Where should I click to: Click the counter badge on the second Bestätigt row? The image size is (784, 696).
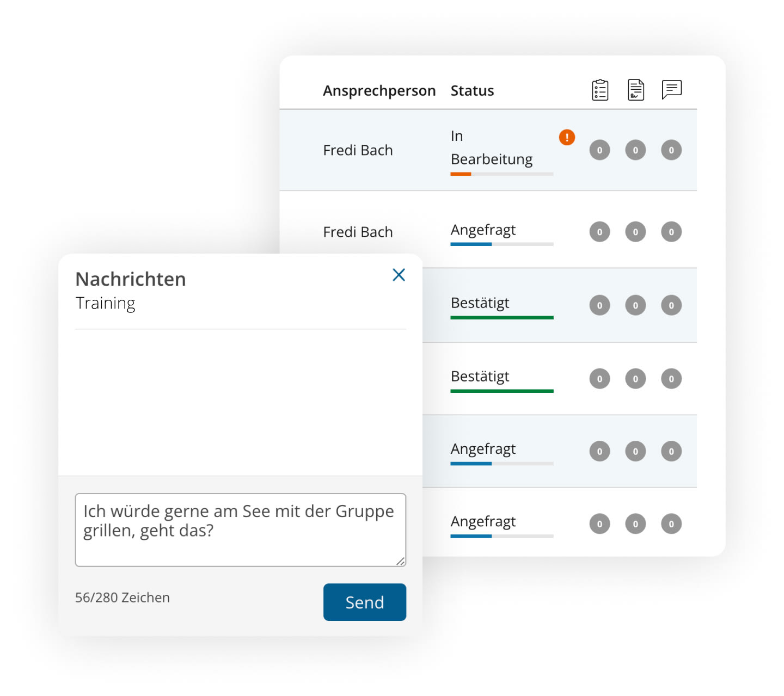pos(599,379)
